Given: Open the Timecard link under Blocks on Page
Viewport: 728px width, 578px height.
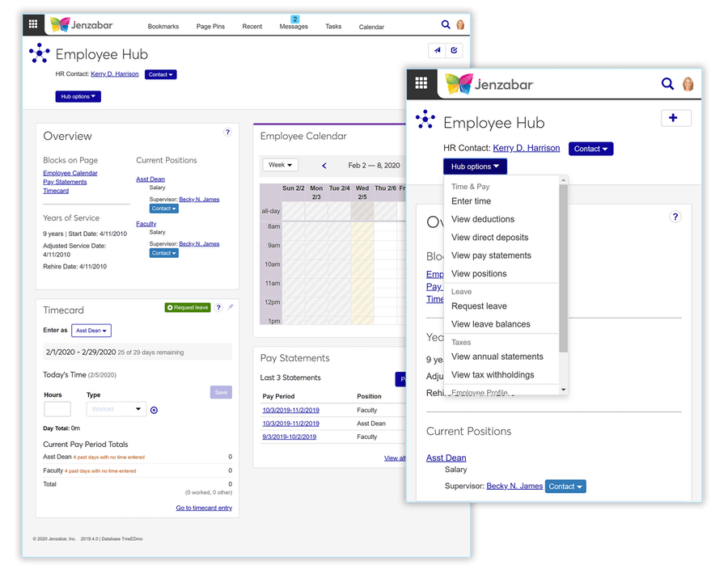Looking at the screenshot, I should tap(56, 191).
